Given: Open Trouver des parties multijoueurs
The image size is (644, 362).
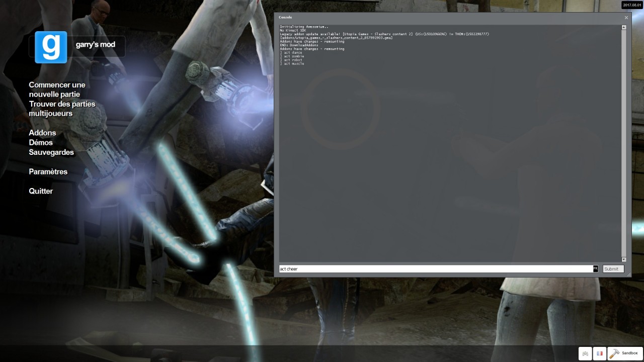Looking at the screenshot, I should tap(62, 109).
